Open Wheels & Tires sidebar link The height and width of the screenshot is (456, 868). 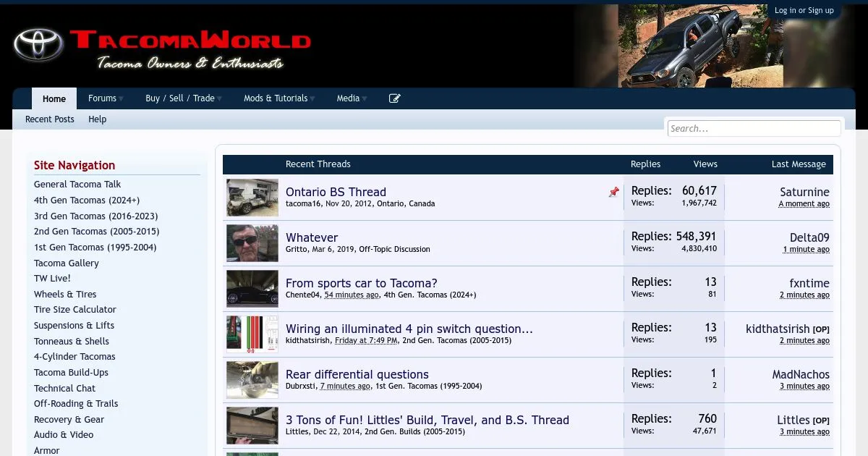click(65, 295)
